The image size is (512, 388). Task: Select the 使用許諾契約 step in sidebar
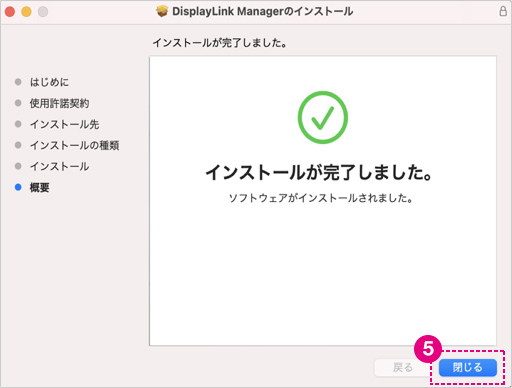(59, 103)
